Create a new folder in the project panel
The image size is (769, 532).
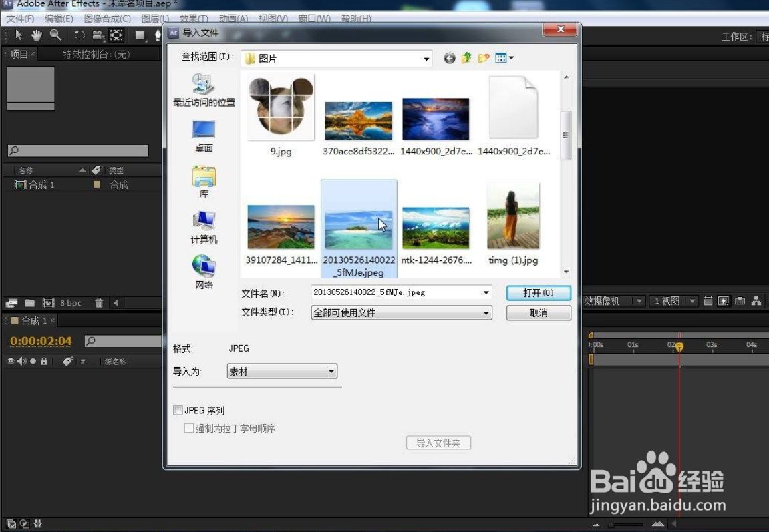[x=29, y=303]
